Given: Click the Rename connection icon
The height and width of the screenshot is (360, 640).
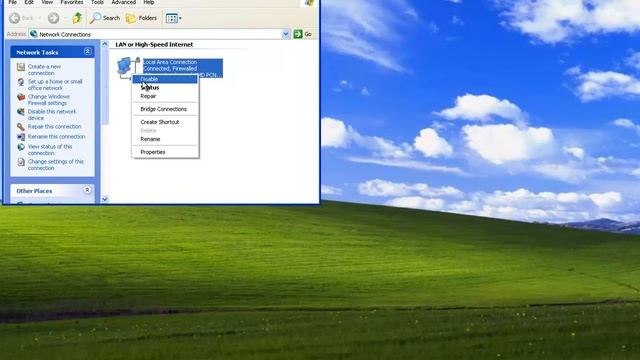Looking at the screenshot, I should [x=21, y=137].
